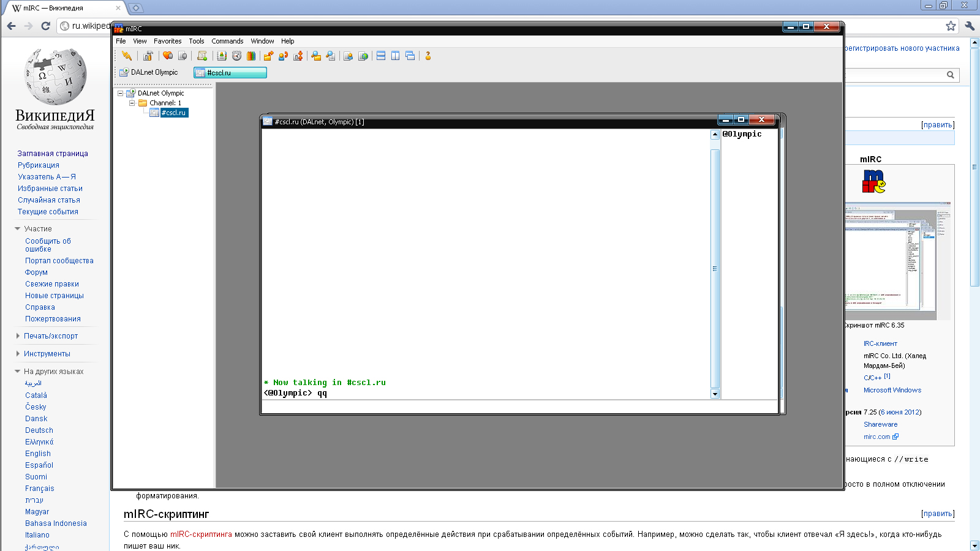Open the Favorites menu in mIRC
This screenshot has width=980, height=551.
(167, 41)
